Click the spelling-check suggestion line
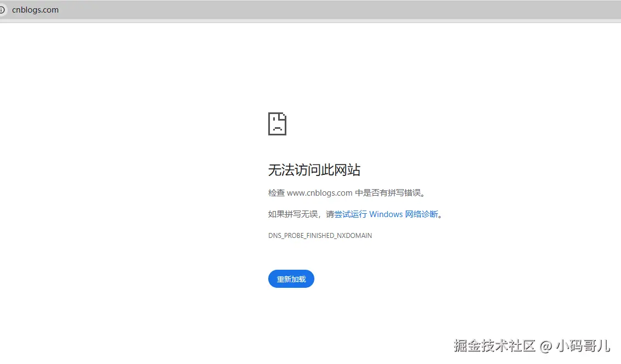621x364 pixels. tap(346, 192)
